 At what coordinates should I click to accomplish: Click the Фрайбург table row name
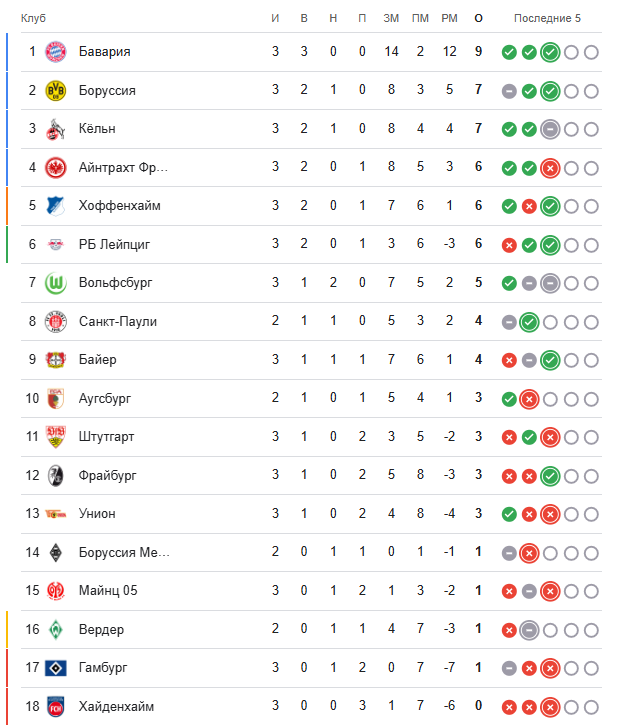109,475
